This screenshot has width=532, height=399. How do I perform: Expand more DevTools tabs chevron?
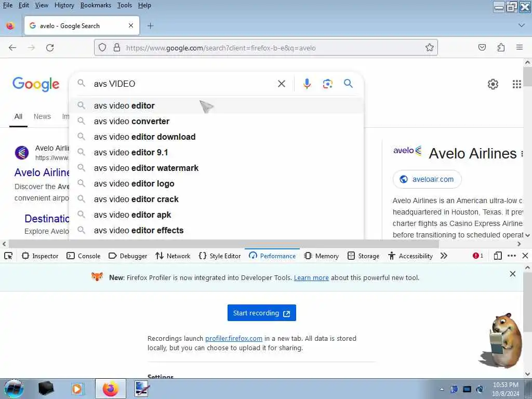444,256
